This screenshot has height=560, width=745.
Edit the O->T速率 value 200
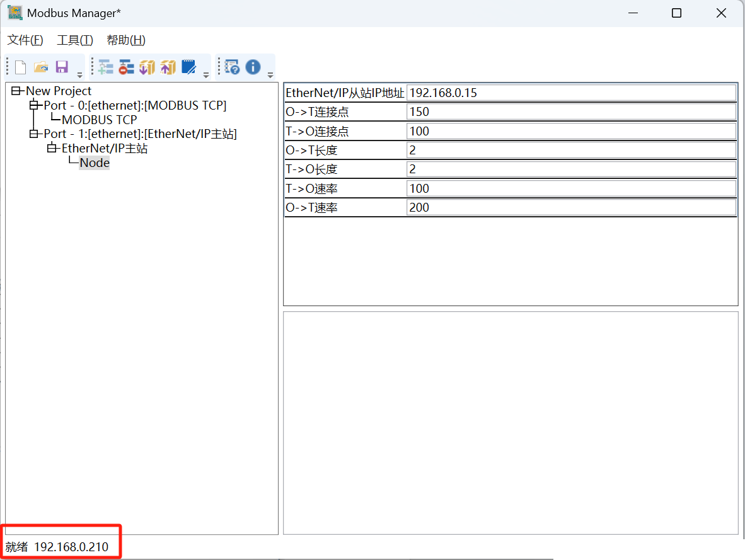coord(572,208)
